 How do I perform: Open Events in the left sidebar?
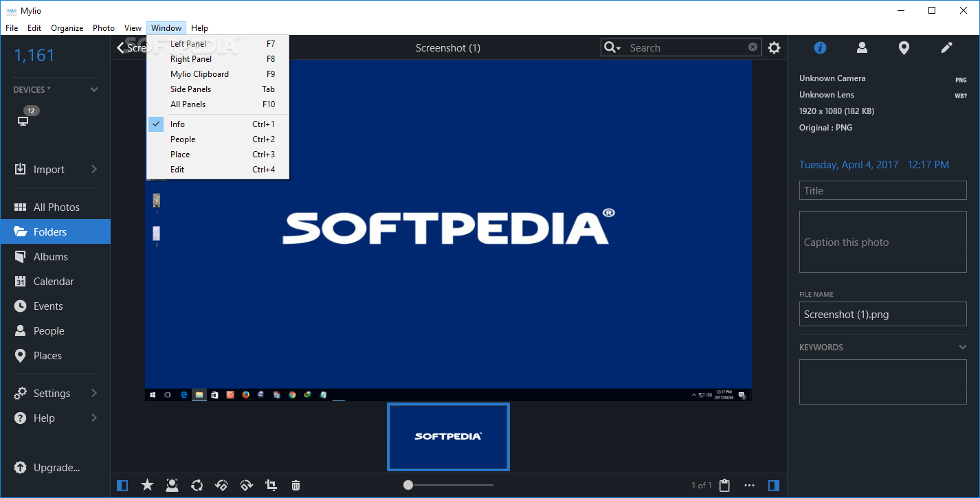click(x=56, y=306)
